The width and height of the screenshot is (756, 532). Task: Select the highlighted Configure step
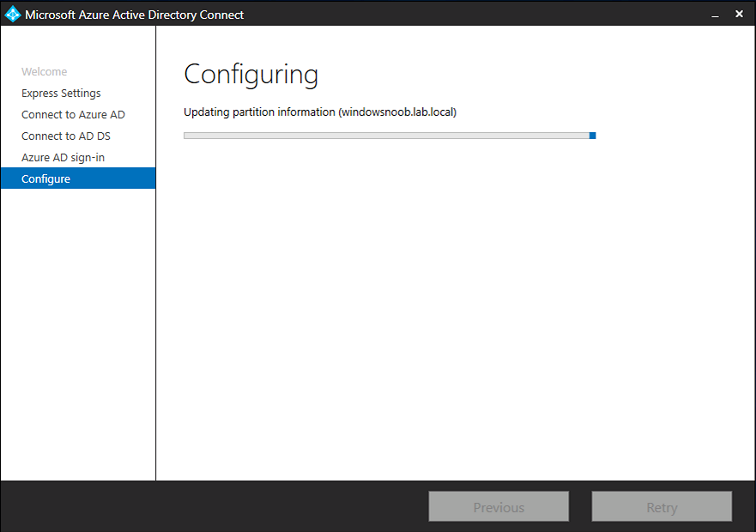[78, 178]
